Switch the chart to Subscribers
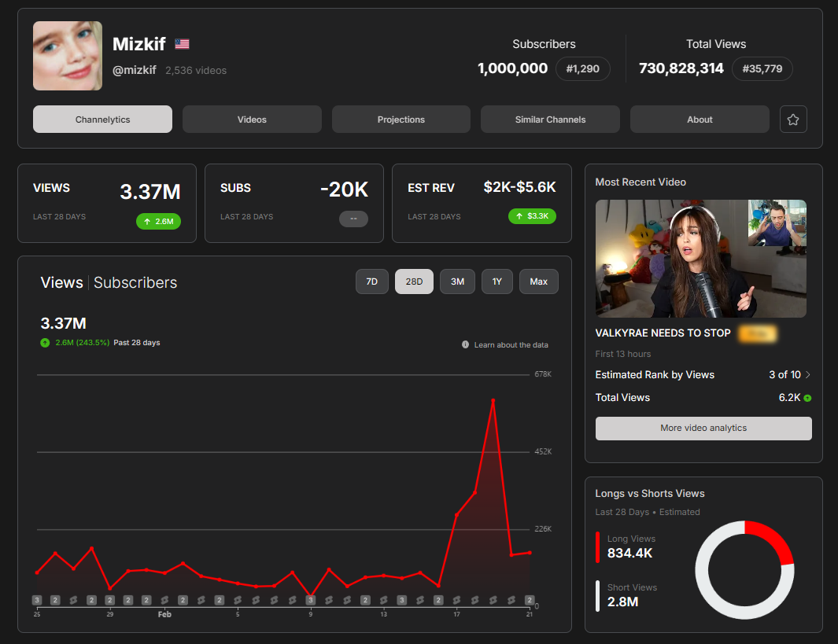The image size is (838, 644). pos(135,282)
